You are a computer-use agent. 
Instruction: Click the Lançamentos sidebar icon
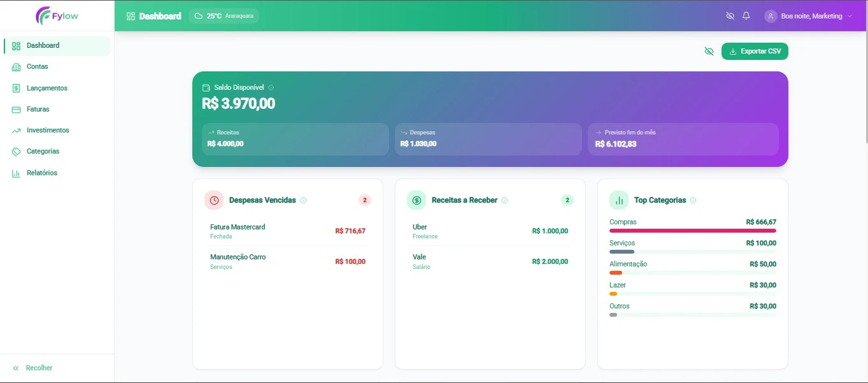[x=15, y=88]
